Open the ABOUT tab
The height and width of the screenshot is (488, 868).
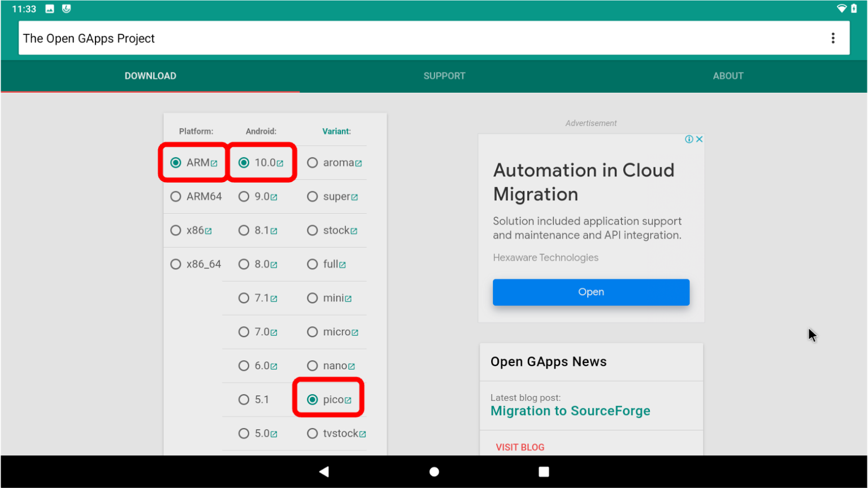pos(728,76)
